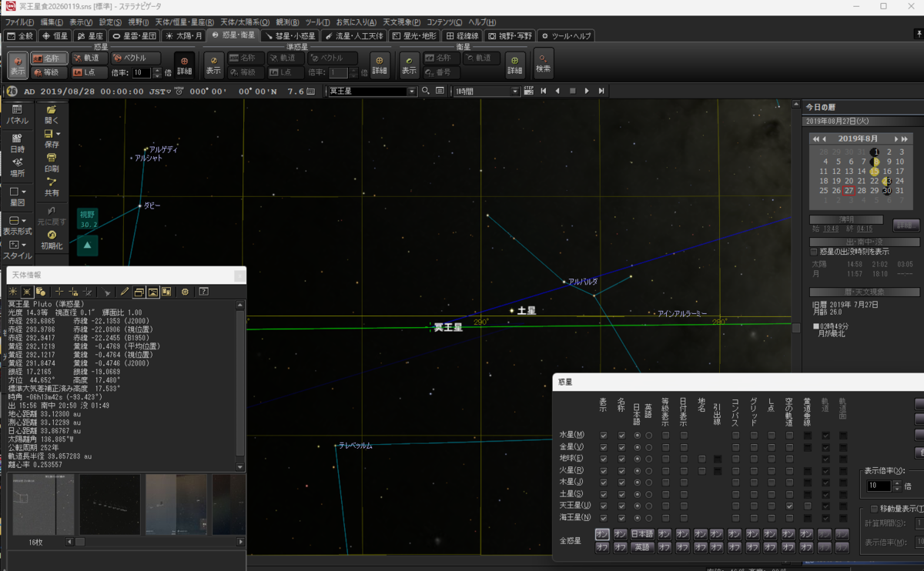Open 保存 save dropdown arrow
The height and width of the screenshot is (571, 924).
[x=59, y=134]
